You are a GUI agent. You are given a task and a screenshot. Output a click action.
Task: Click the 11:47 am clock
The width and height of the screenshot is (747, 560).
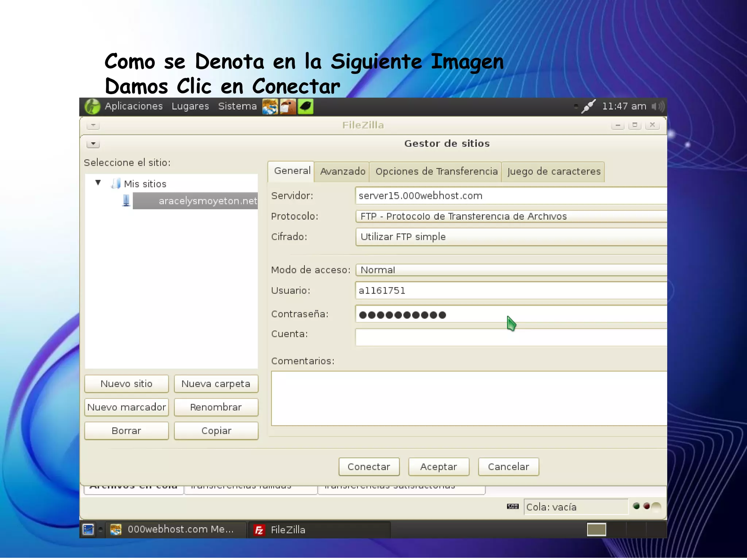point(624,106)
